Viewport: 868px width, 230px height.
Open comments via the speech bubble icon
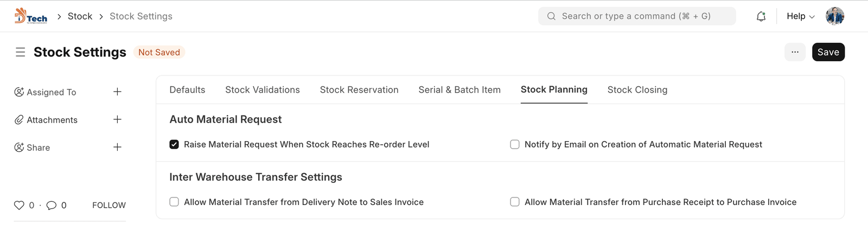tap(52, 205)
